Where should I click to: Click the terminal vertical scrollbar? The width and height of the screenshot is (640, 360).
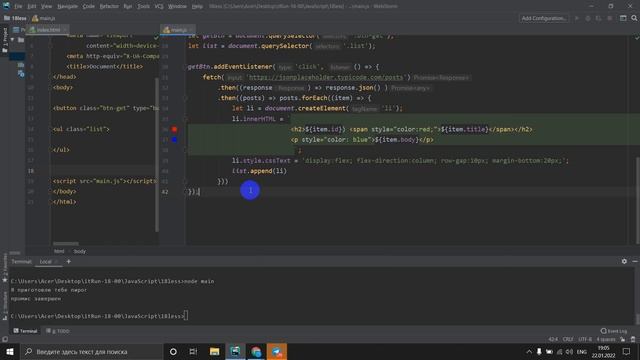click(x=637, y=320)
